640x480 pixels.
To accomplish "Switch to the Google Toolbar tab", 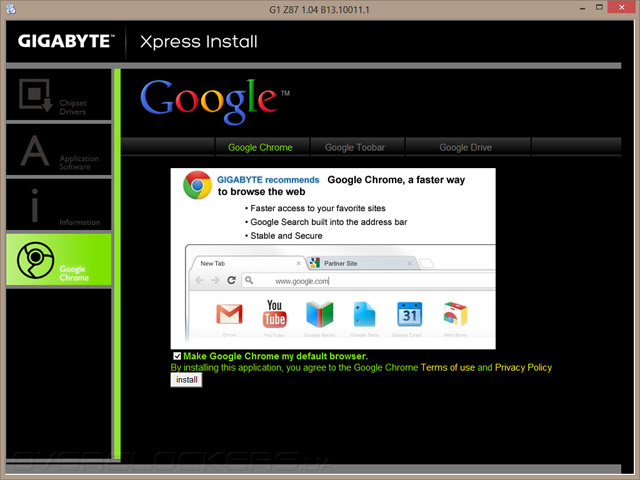I will point(355,147).
